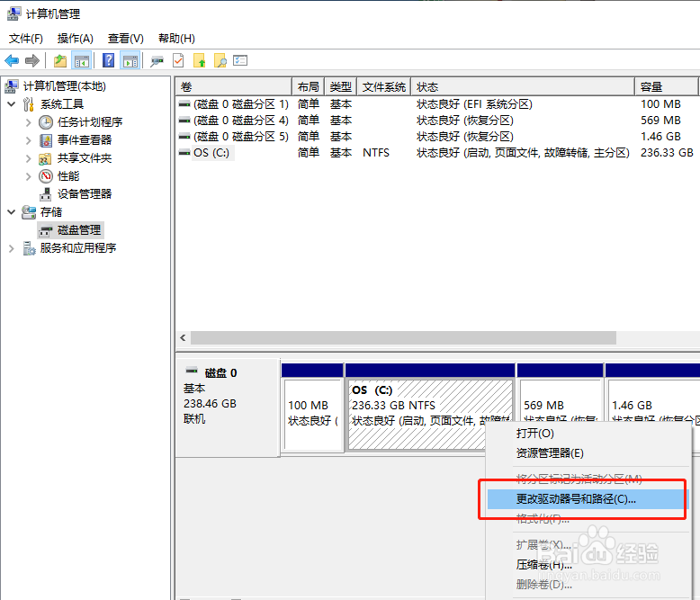Click the 236.33 GB capacity cell
This screenshot has width=700, height=600.
tap(667, 153)
